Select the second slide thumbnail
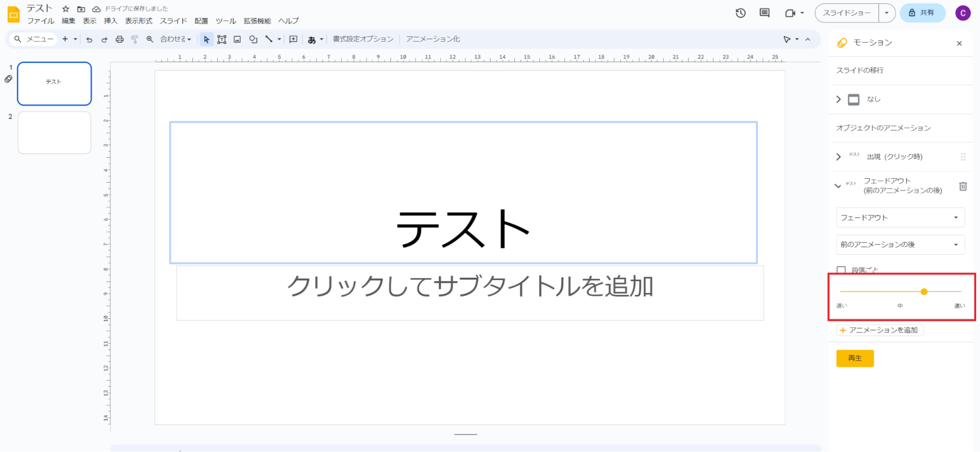The width and height of the screenshot is (980, 452). click(54, 133)
